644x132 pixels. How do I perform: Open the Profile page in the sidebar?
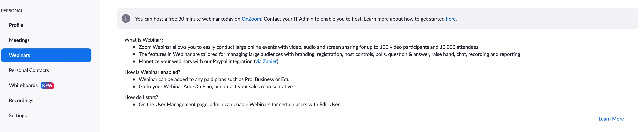[16, 25]
